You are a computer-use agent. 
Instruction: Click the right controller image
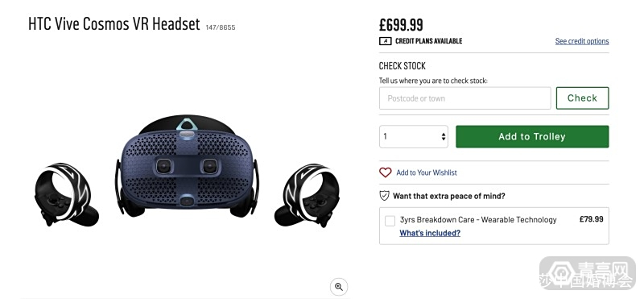tap(308, 195)
